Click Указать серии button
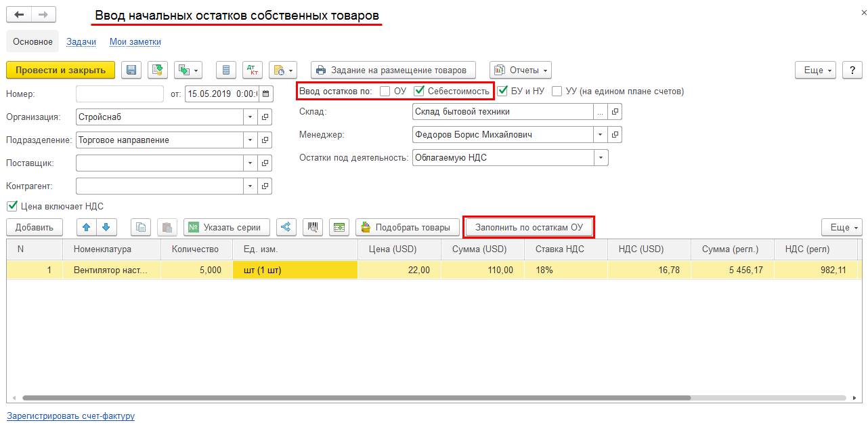The height and width of the screenshot is (425, 868). coord(227,228)
